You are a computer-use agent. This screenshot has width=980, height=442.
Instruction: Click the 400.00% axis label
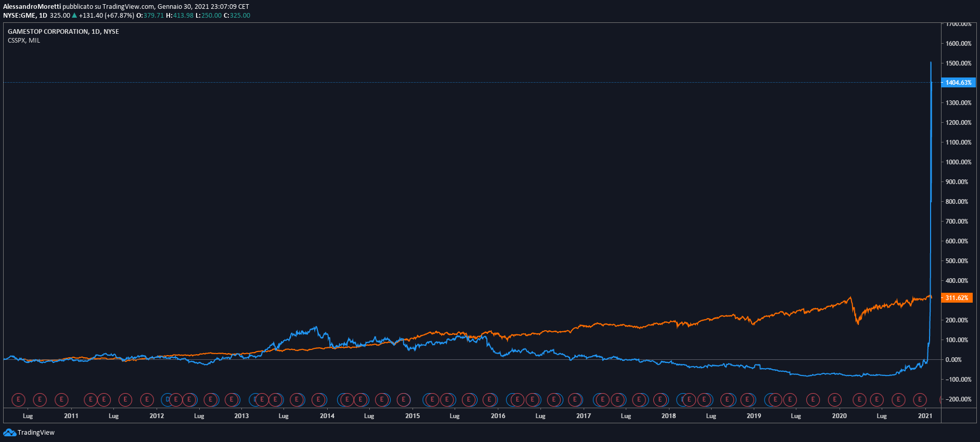point(957,281)
